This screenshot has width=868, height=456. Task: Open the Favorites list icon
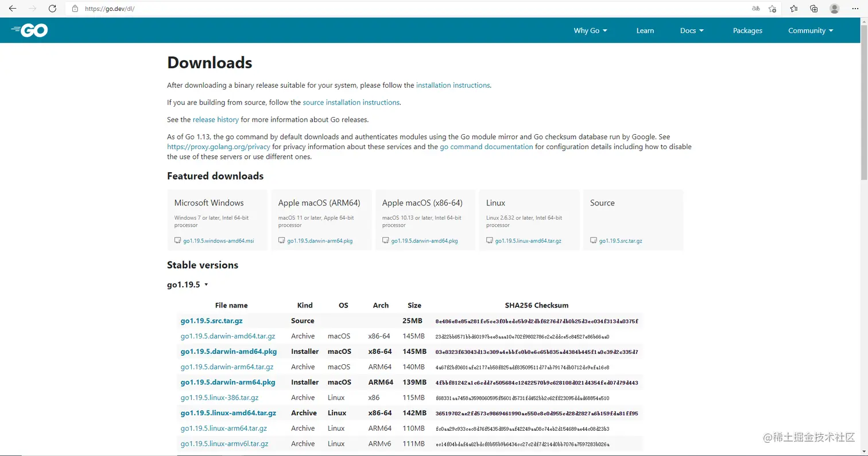793,9
